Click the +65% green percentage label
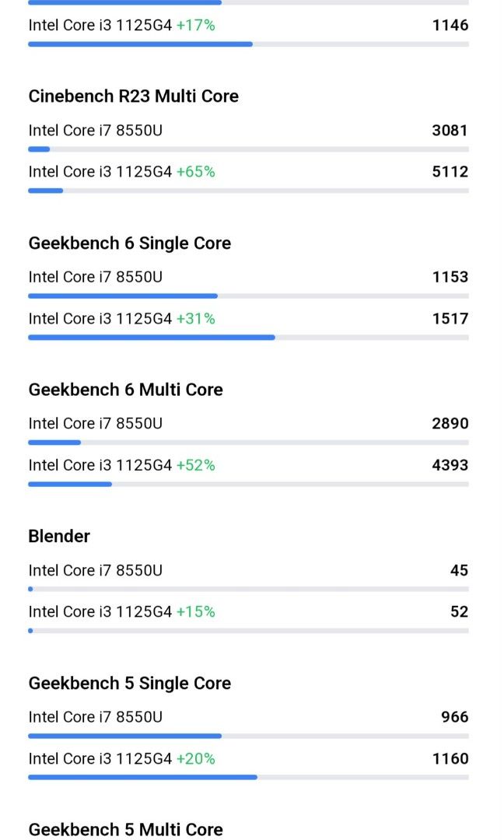504x840 pixels. (195, 172)
